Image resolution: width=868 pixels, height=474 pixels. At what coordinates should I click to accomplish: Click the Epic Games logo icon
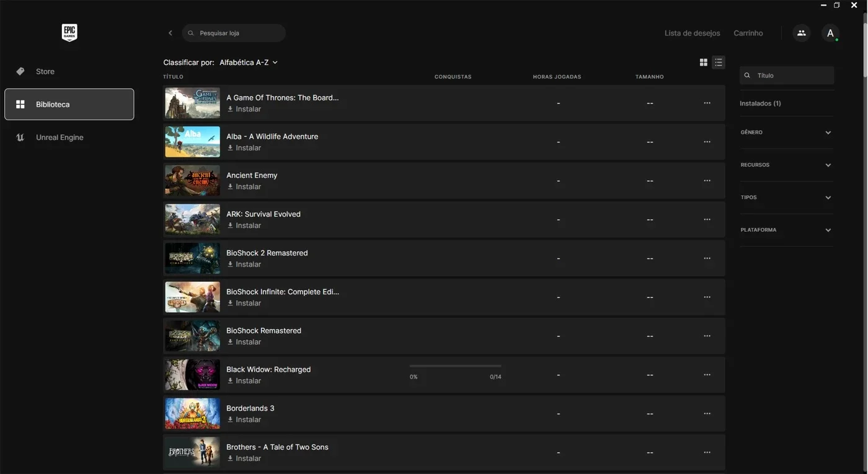point(69,33)
